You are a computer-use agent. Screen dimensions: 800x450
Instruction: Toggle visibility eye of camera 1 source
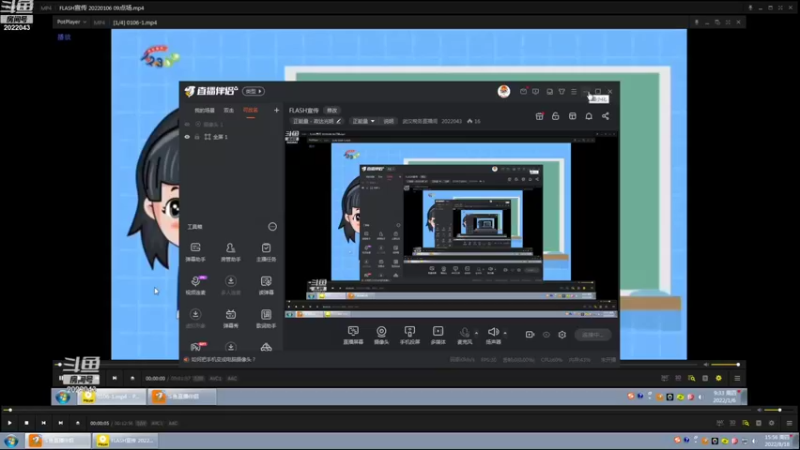click(x=187, y=124)
